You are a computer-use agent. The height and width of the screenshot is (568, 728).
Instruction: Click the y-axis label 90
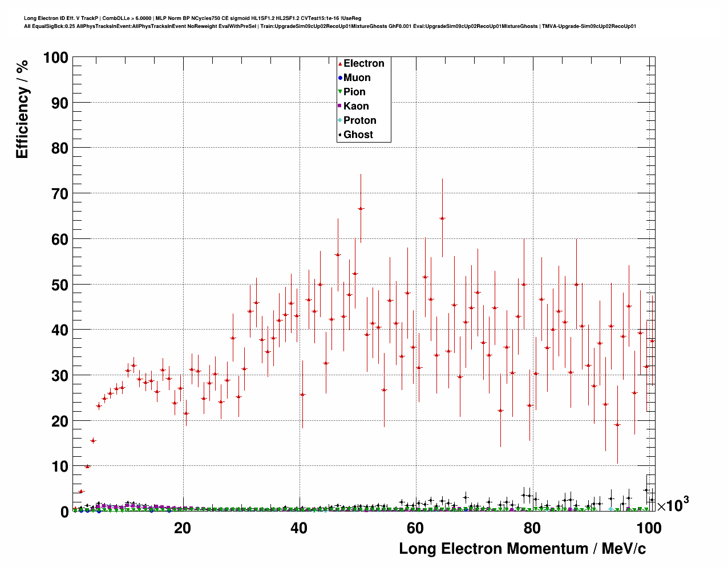tap(60, 103)
